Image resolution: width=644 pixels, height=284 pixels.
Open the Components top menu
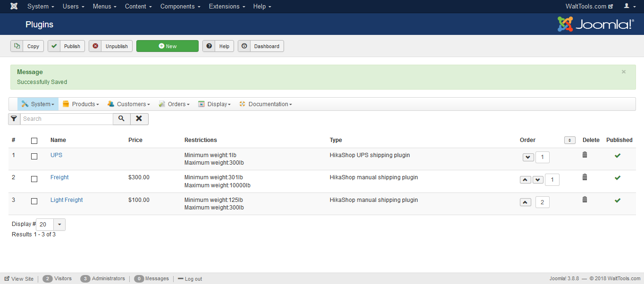pos(180,6)
